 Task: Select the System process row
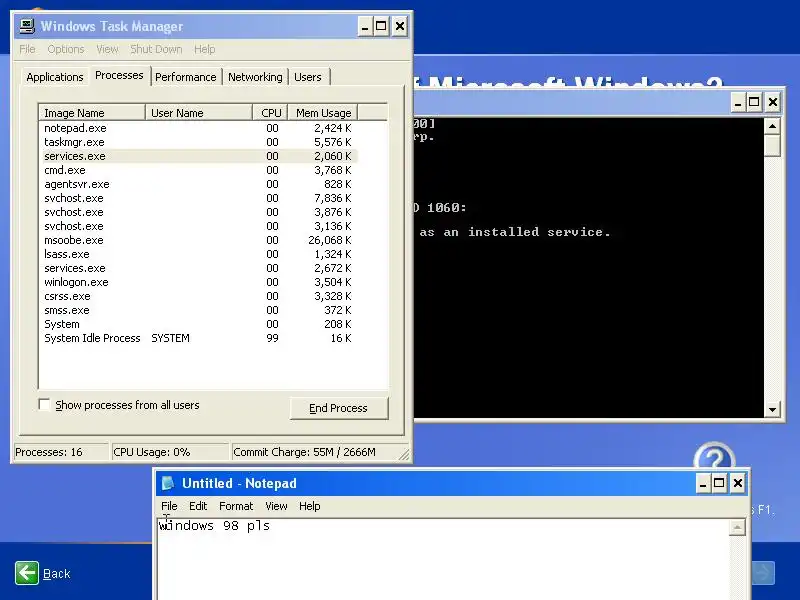pos(198,324)
